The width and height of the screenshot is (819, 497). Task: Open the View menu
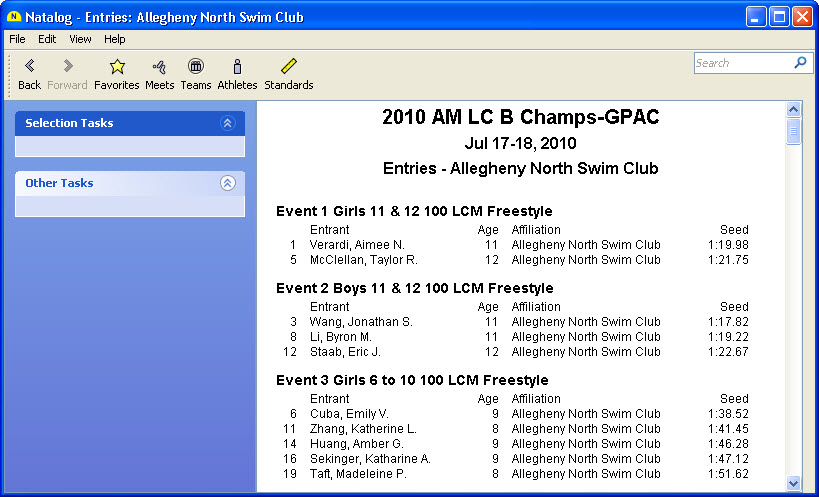click(80, 39)
